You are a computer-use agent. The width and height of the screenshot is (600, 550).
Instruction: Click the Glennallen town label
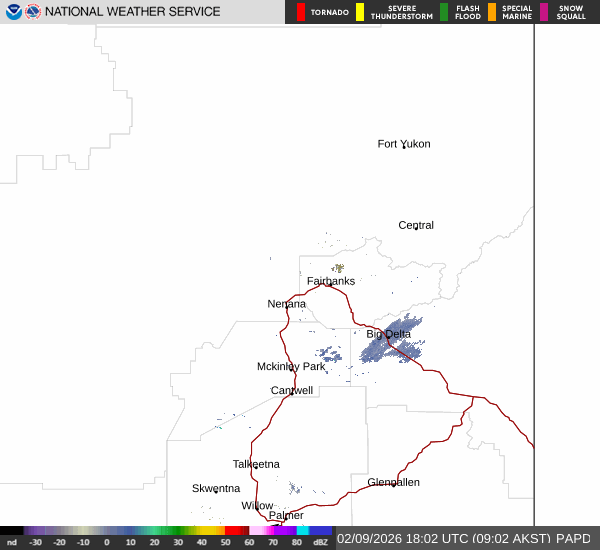(x=393, y=482)
